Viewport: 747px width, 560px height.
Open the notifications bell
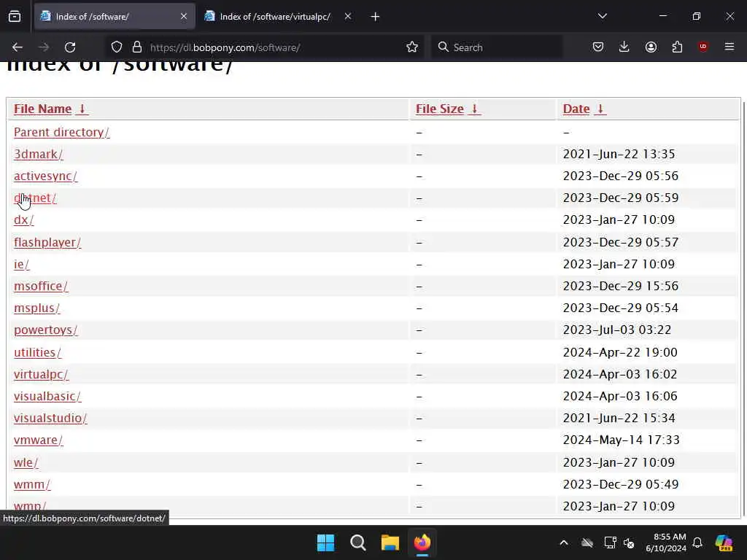click(697, 542)
